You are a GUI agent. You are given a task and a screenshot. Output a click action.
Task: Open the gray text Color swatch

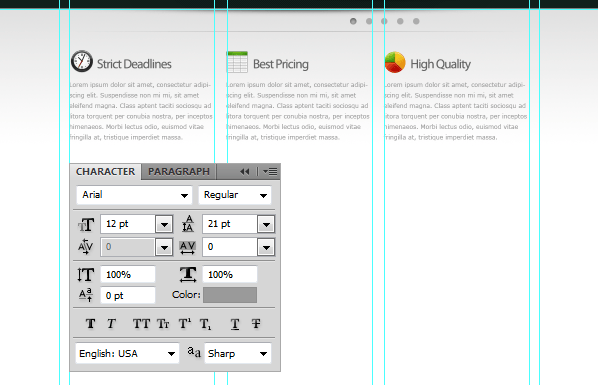(x=230, y=295)
